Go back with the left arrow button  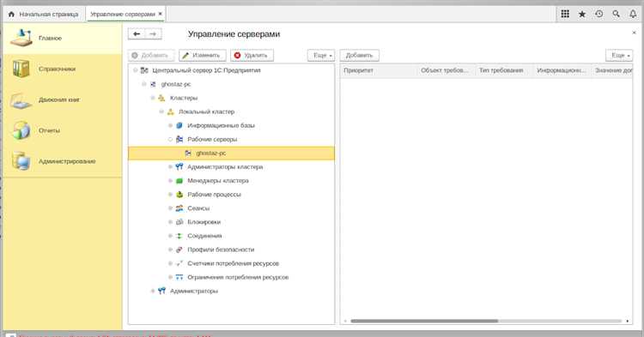point(137,34)
